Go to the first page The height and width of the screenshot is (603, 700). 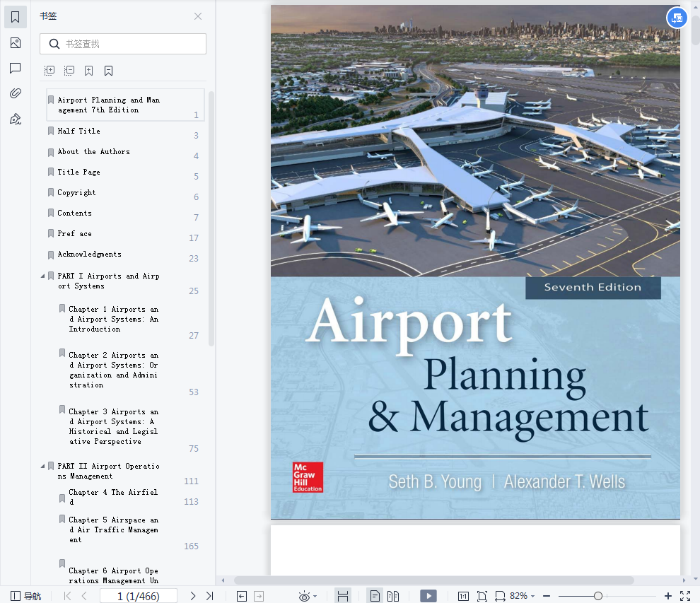pyautogui.click(x=67, y=596)
